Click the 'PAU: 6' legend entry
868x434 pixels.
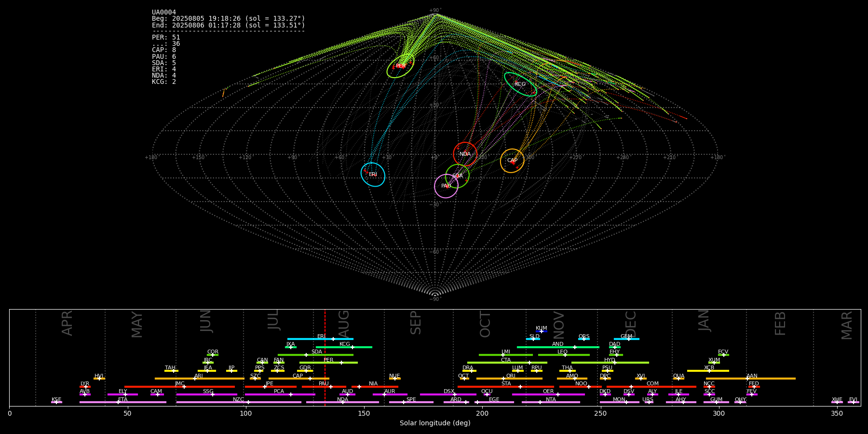pos(164,57)
